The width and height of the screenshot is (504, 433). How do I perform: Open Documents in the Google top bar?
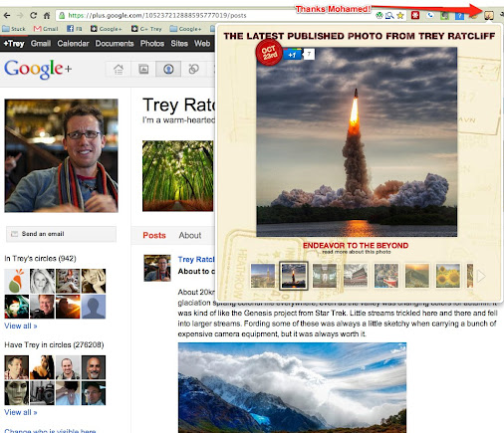point(115,44)
